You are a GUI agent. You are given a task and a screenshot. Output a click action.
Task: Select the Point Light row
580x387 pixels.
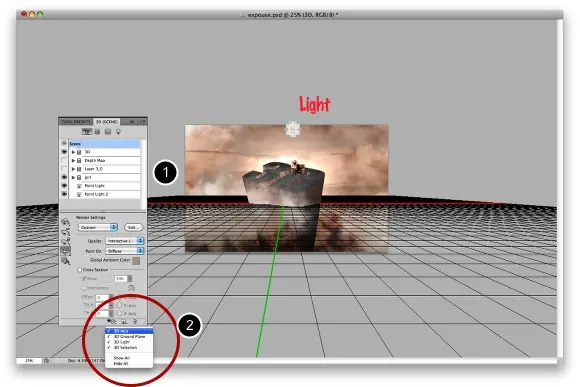tap(105, 186)
